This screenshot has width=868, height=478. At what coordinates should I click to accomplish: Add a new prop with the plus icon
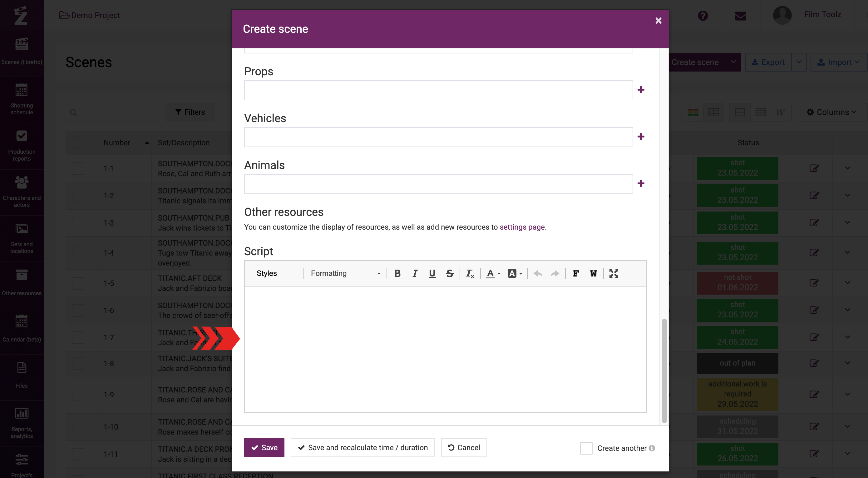641,90
